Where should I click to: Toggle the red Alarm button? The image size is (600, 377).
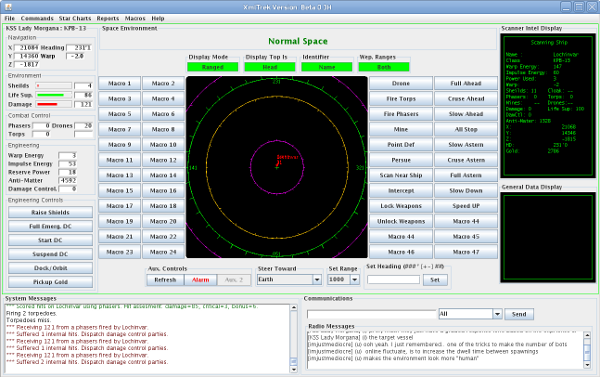[x=201, y=280]
